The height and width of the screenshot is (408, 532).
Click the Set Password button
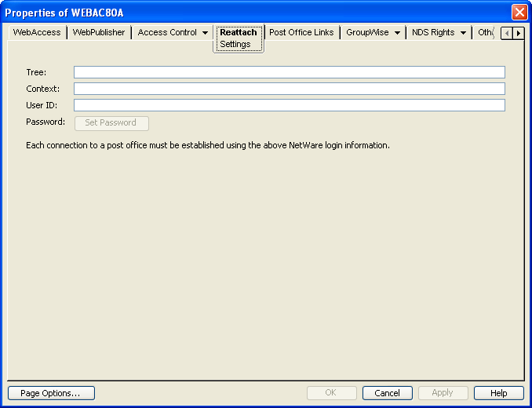click(x=111, y=123)
